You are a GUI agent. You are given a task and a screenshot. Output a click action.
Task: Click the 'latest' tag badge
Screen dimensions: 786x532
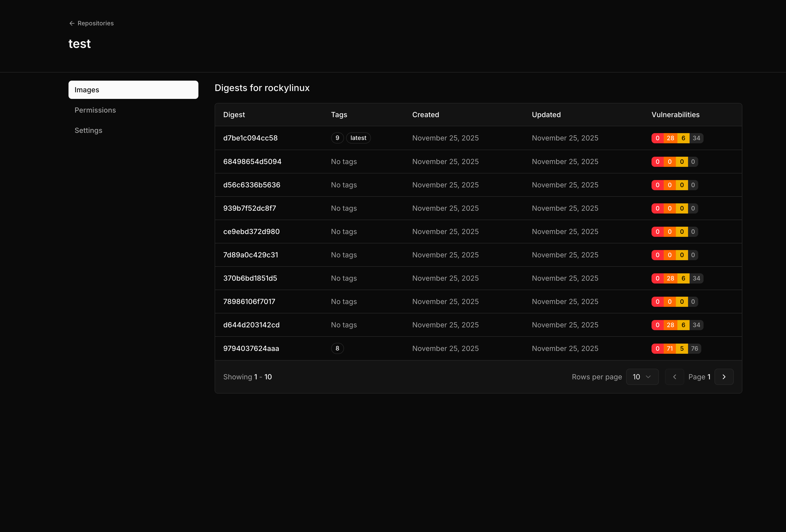tap(358, 138)
